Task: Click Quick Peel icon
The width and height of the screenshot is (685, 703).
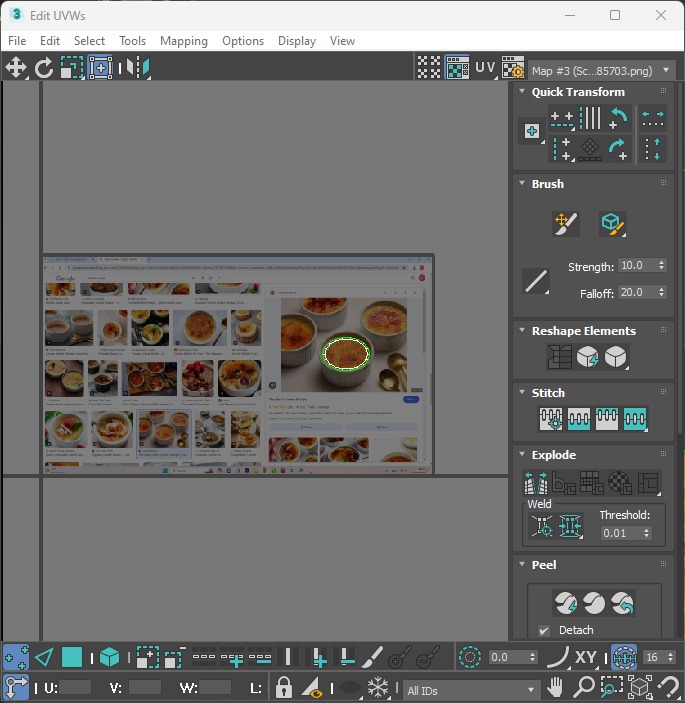Action: click(566, 603)
